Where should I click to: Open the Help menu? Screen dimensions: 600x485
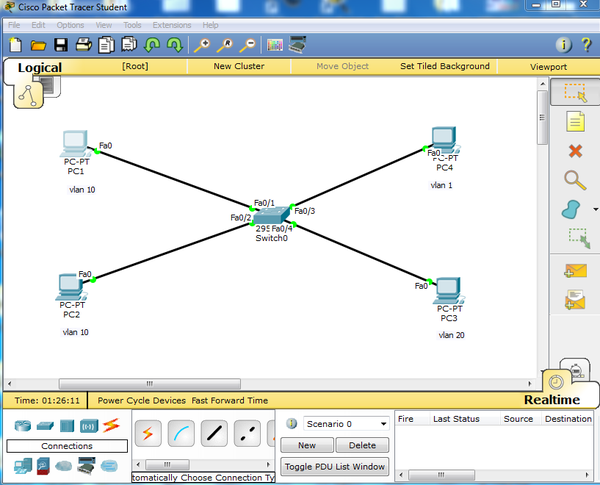[x=210, y=25]
